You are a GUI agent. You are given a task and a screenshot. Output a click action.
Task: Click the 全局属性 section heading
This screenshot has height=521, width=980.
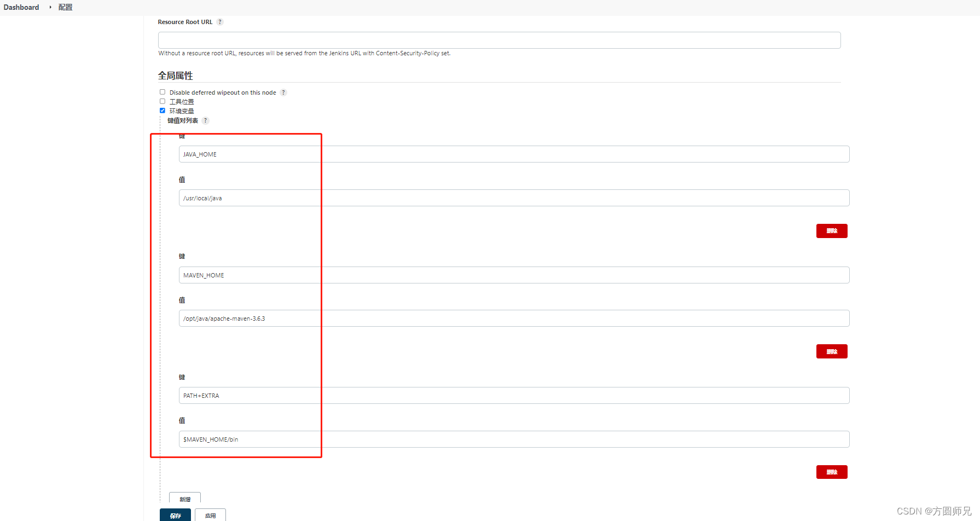pyautogui.click(x=175, y=76)
